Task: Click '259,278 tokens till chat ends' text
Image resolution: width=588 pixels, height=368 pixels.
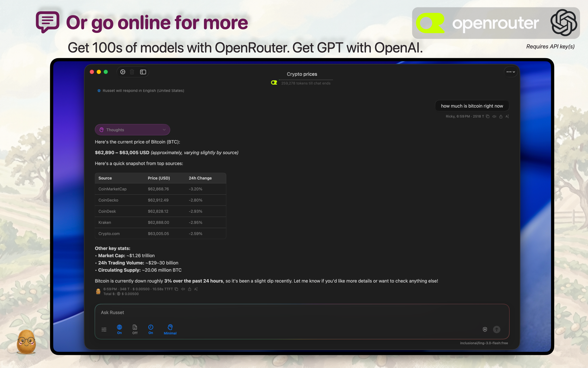Action: coord(306,83)
